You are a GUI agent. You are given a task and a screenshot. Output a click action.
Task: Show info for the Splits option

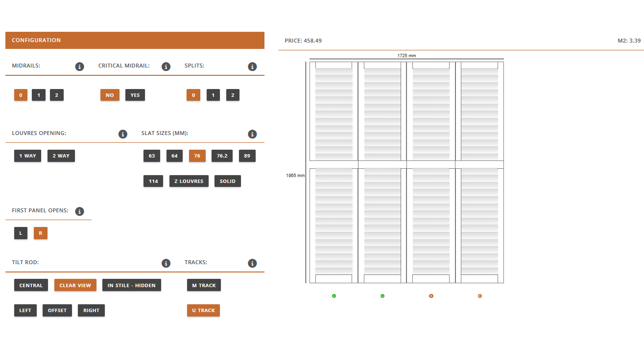pos(252,67)
